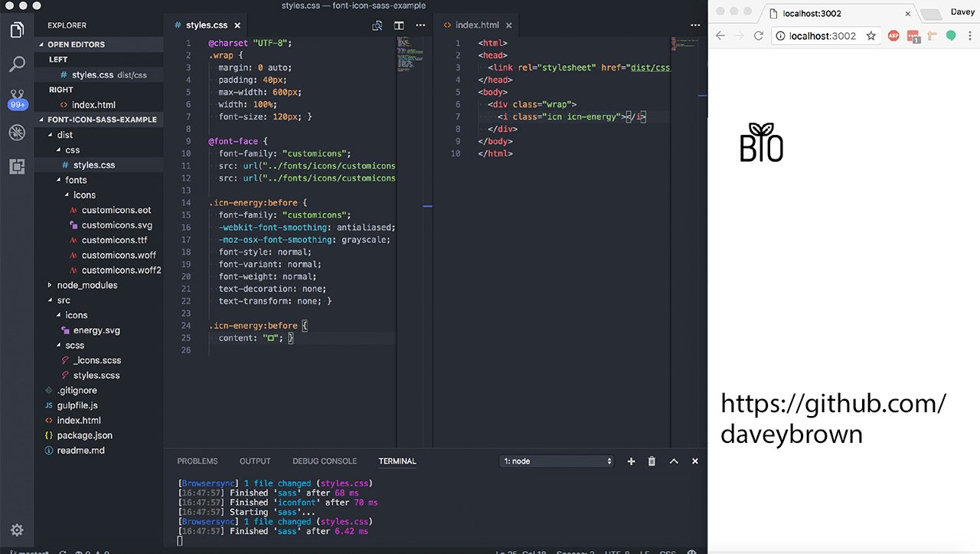This screenshot has height=554, width=980.
Task: Bookmark page with the star icon
Action: pos(871,36)
